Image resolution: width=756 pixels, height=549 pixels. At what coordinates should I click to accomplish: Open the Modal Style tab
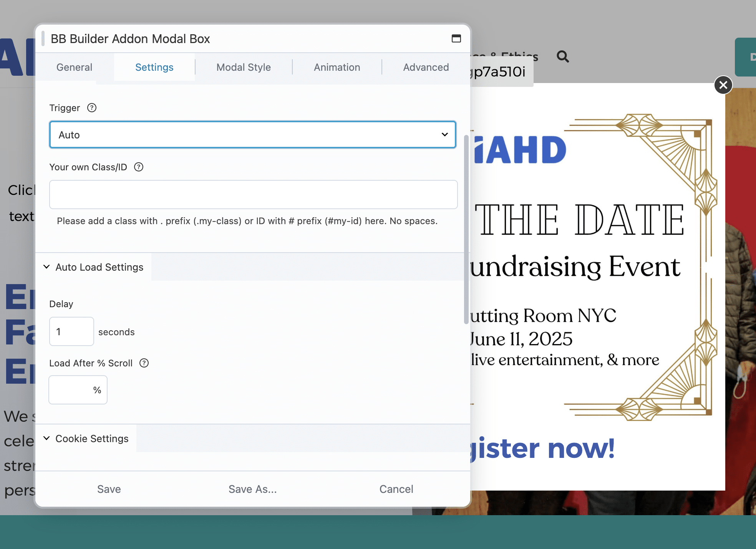tap(244, 67)
